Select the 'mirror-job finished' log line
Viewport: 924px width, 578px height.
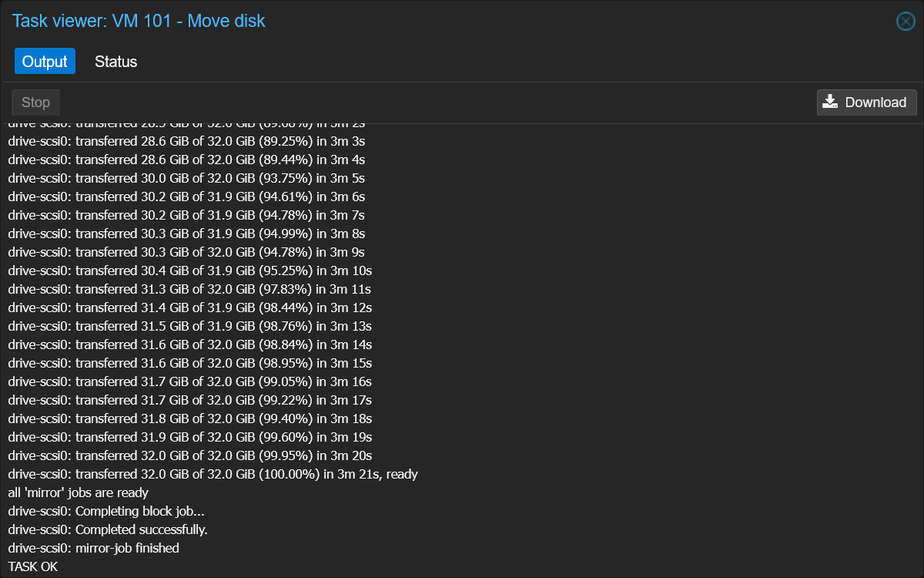tap(93, 548)
